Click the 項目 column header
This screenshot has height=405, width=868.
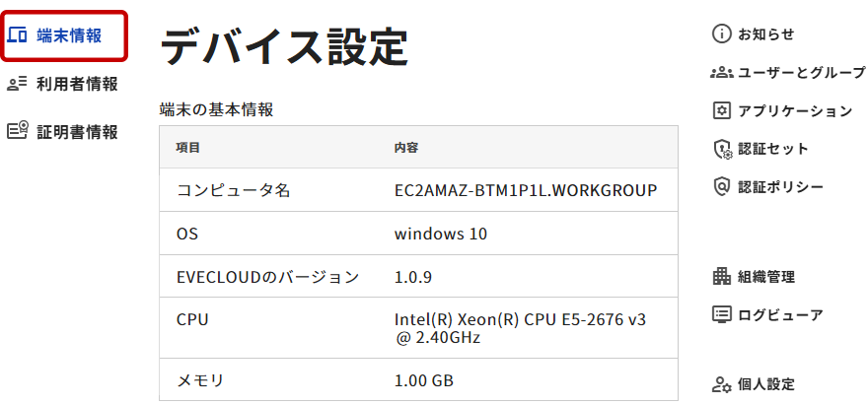pyautogui.click(x=188, y=148)
